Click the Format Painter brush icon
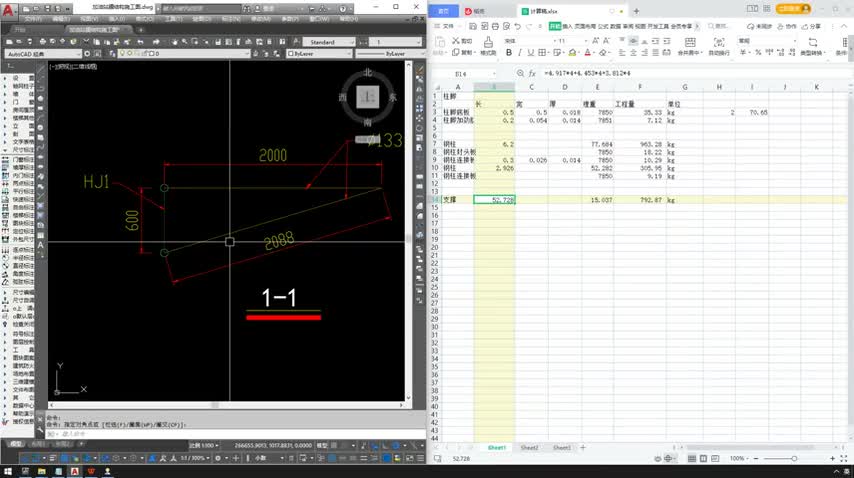The width and height of the screenshot is (854, 478). click(488, 42)
